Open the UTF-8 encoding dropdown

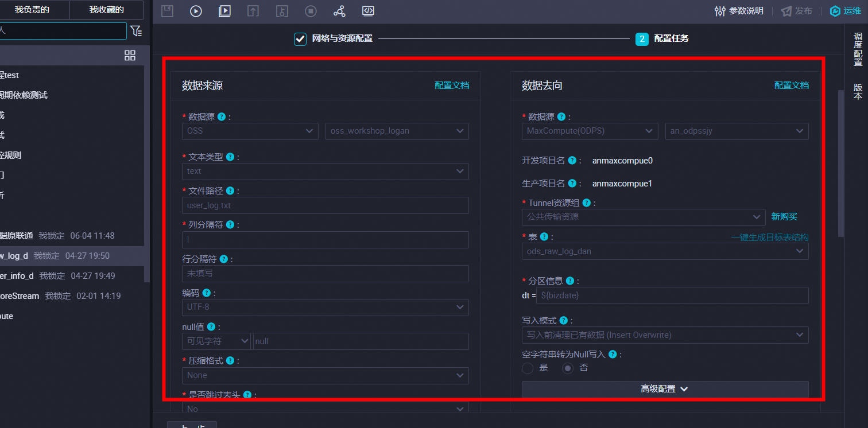click(x=325, y=307)
